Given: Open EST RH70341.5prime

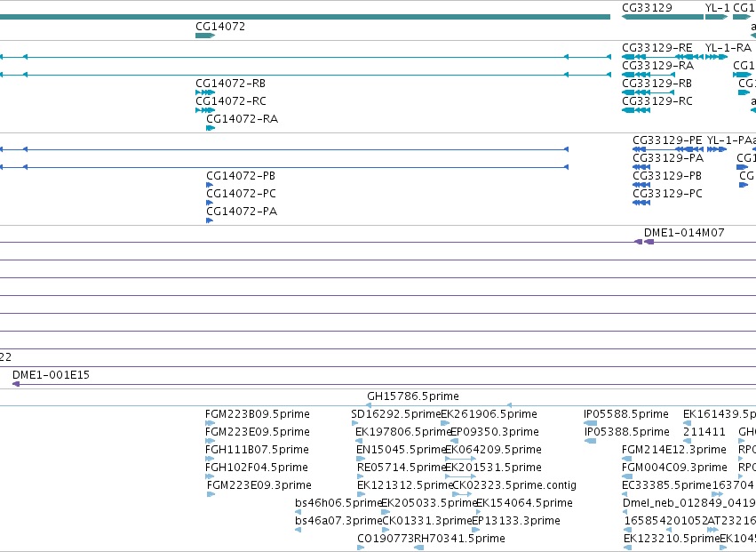Looking at the screenshot, I should pyautogui.click(x=459, y=539).
